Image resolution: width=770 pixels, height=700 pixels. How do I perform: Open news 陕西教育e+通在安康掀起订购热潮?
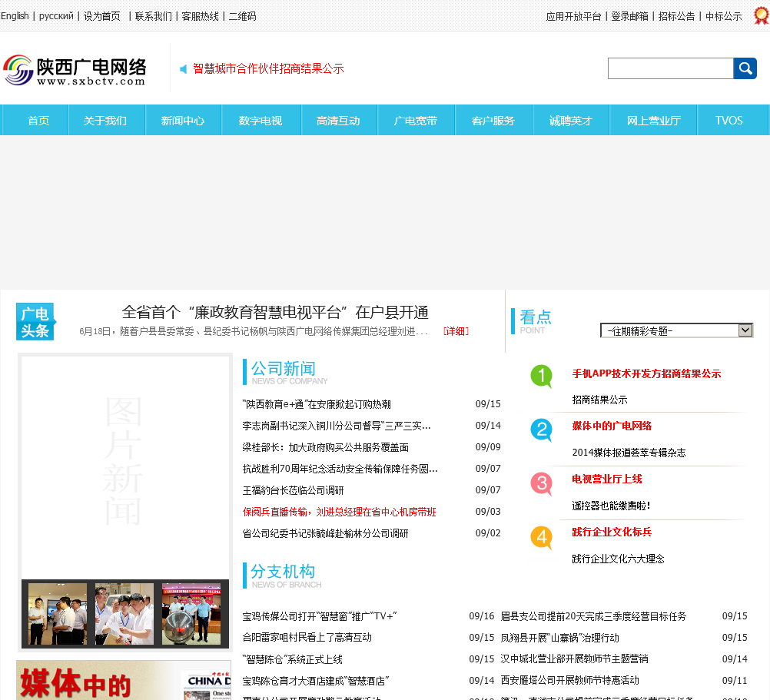point(317,404)
